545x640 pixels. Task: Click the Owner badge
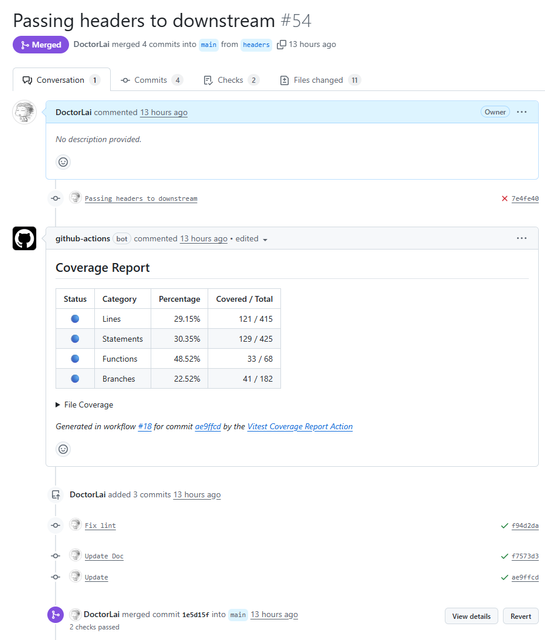point(495,112)
